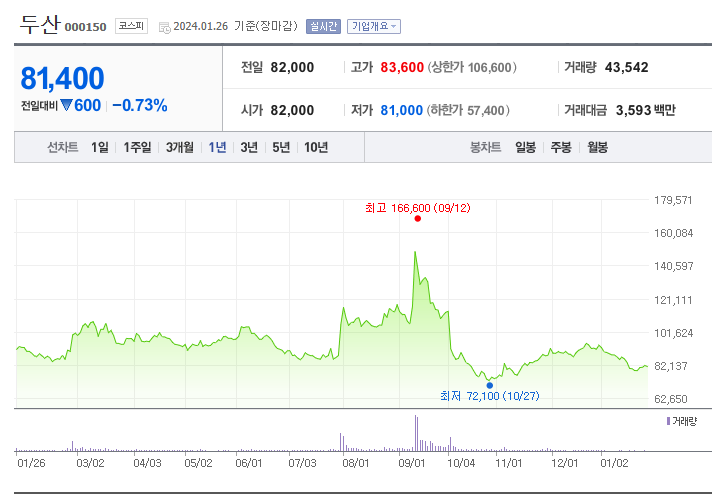This screenshot has height=494, width=712.
Task: Click the 179,571 price axis label
Action: click(x=673, y=200)
